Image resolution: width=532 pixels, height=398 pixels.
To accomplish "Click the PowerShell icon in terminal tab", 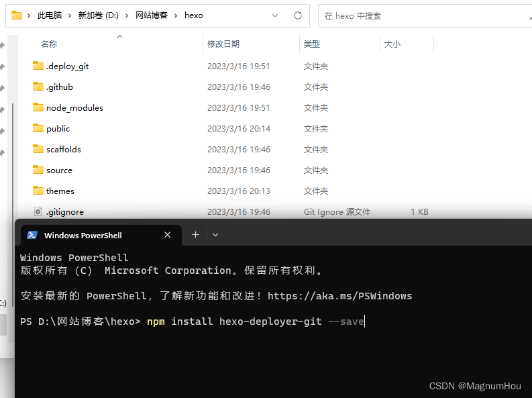I will pyautogui.click(x=32, y=235).
